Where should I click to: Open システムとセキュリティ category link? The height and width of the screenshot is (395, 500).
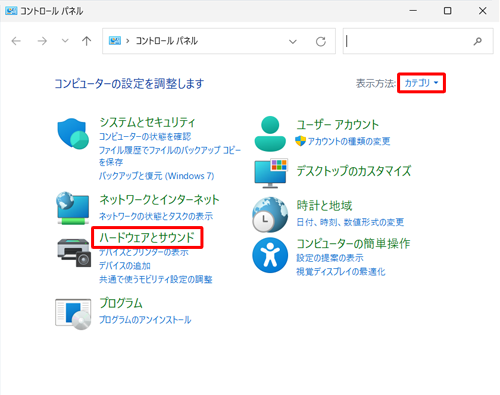tap(147, 122)
